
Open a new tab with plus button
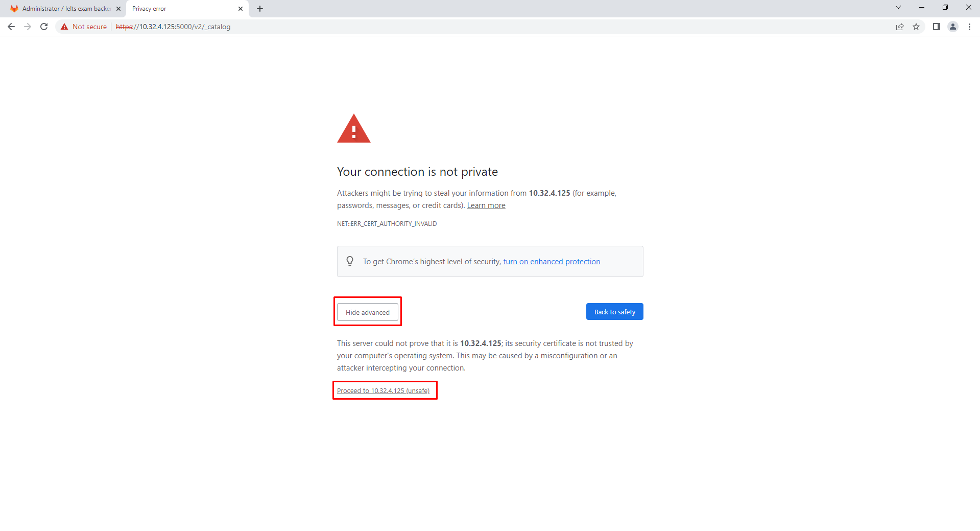tap(260, 9)
